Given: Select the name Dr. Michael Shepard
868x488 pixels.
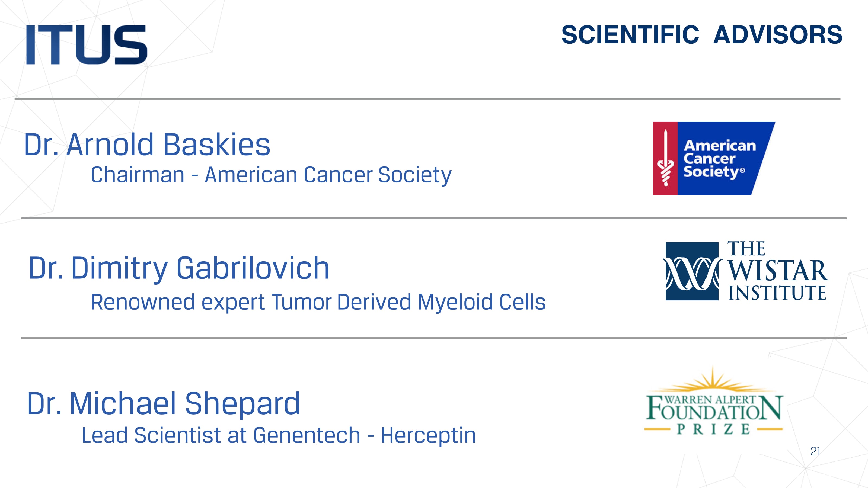Looking at the screenshot, I should point(163,403).
